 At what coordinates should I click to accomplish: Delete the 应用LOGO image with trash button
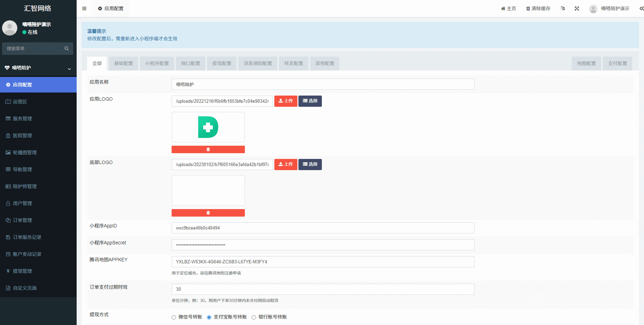(x=208, y=149)
